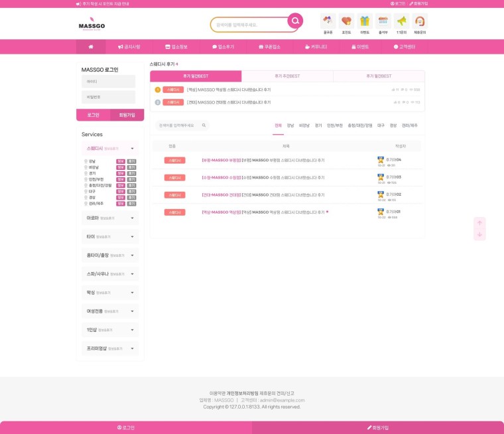The height and width of the screenshot is (434, 504).
Task: Open the 이벤트 menu in the pink nav bar
Action: coord(360,46)
